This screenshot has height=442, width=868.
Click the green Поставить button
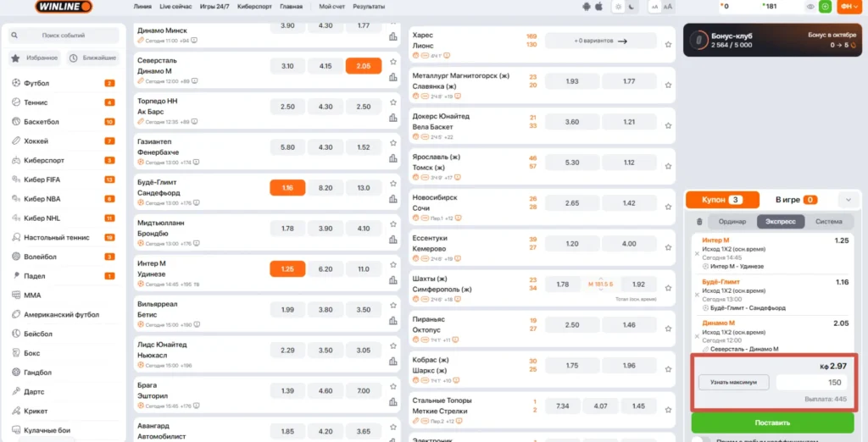pyautogui.click(x=772, y=423)
